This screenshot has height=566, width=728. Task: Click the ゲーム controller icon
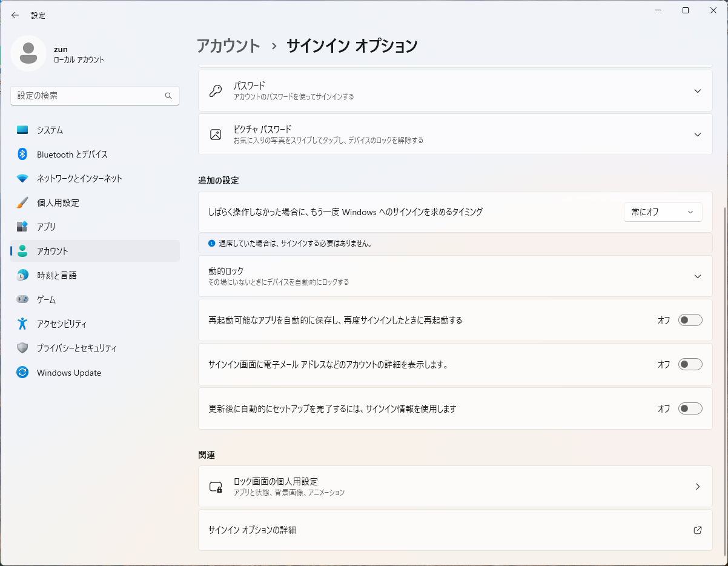coord(22,299)
